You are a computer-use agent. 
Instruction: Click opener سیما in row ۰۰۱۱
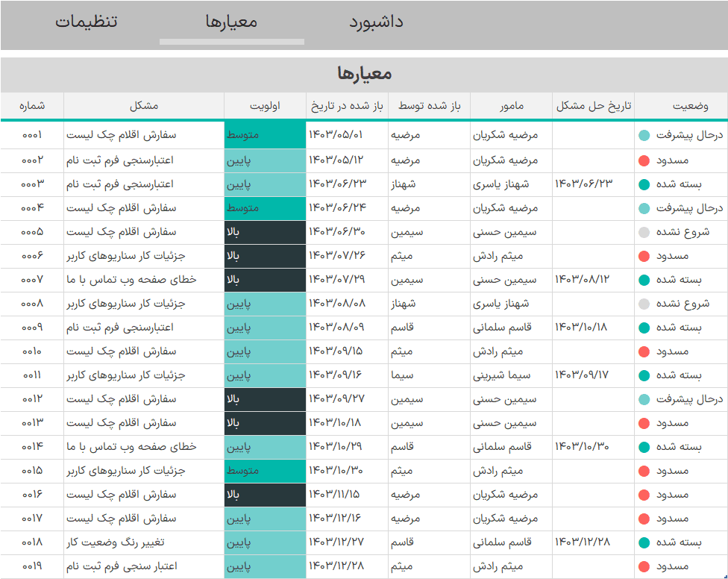click(402, 375)
